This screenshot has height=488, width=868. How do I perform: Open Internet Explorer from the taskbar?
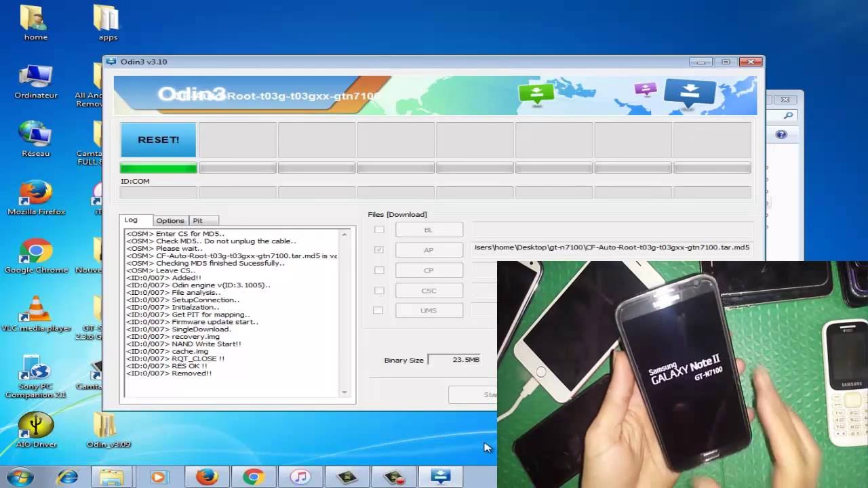click(x=66, y=476)
